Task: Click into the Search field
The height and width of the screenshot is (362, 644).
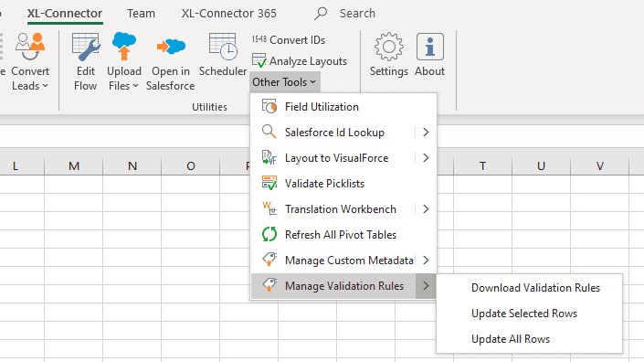Action: coord(357,13)
